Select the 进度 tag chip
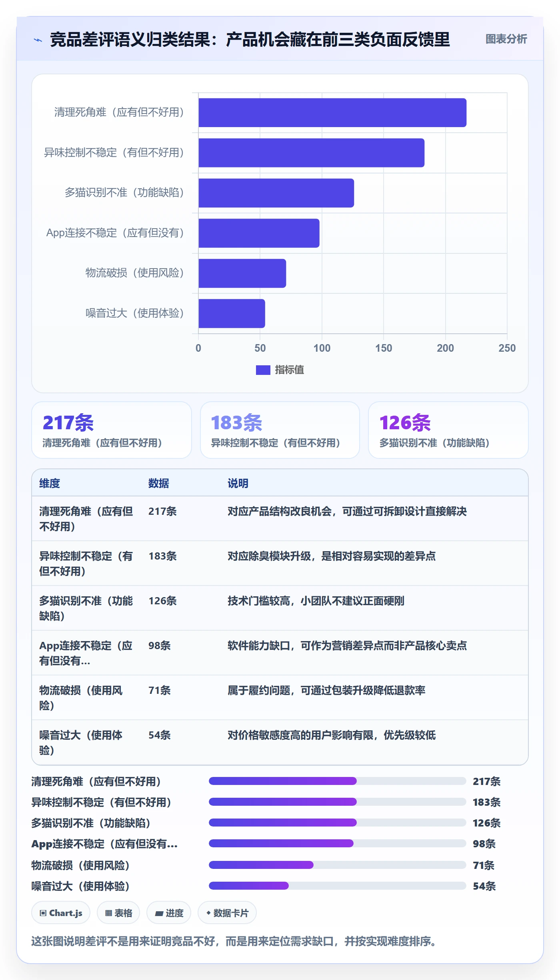Screen dimensions: 560x980 pos(169,913)
